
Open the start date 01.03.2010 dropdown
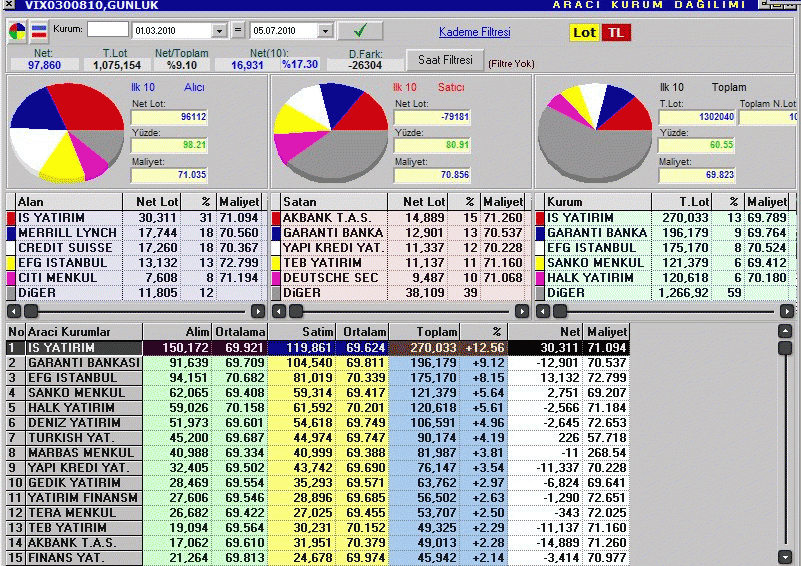pyautogui.click(x=219, y=31)
